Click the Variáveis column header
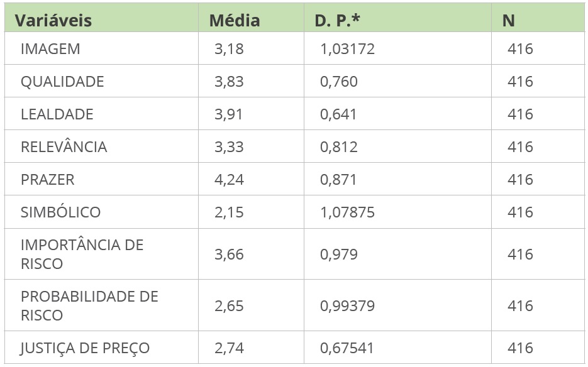Screen dimensions: 588x367 pyautogui.click(x=53, y=20)
